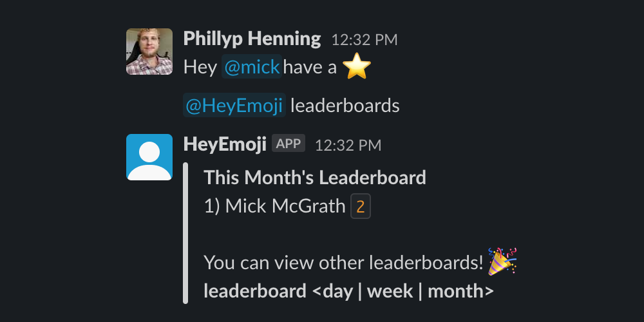Click the Mick McGrath leaderboard entry

point(275,206)
